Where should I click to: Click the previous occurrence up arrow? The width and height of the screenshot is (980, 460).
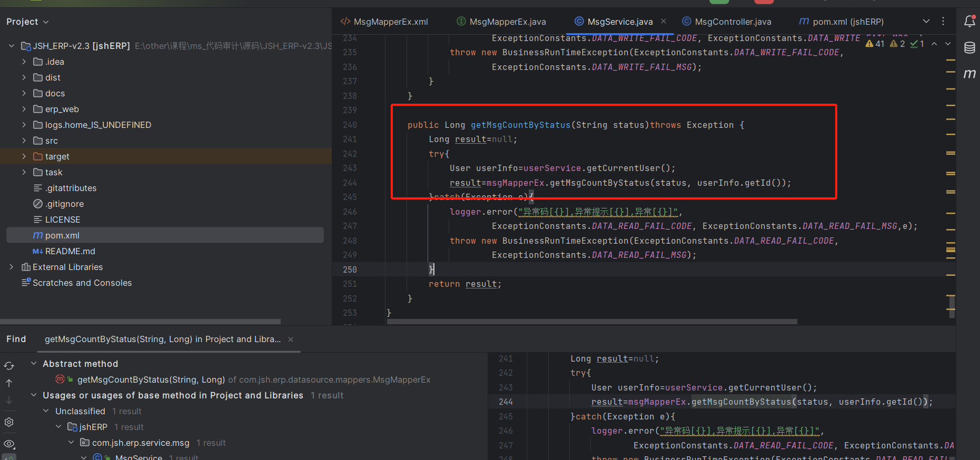click(9, 383)
